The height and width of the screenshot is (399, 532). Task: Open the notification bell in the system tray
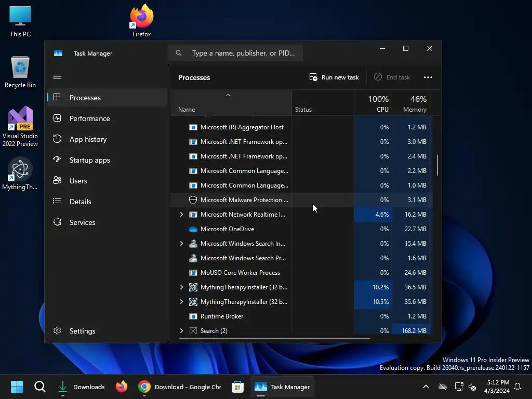517,387
